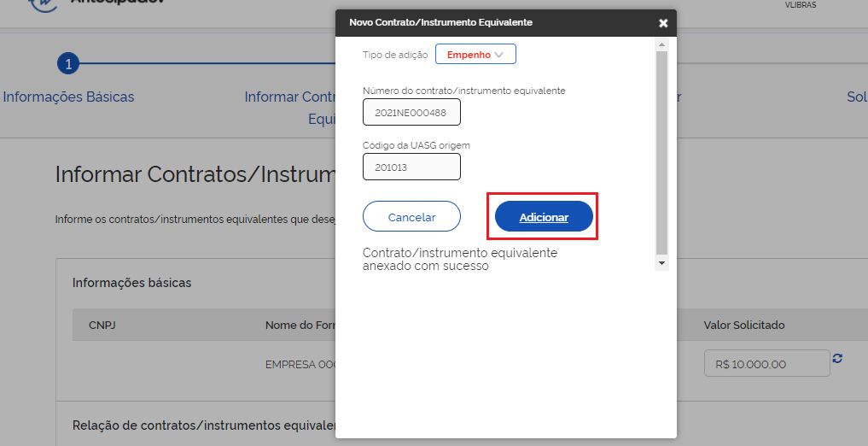This screenshot has width=868, height=446.
Task: Click the Informações básicas section heading
Action: (131, 283)
